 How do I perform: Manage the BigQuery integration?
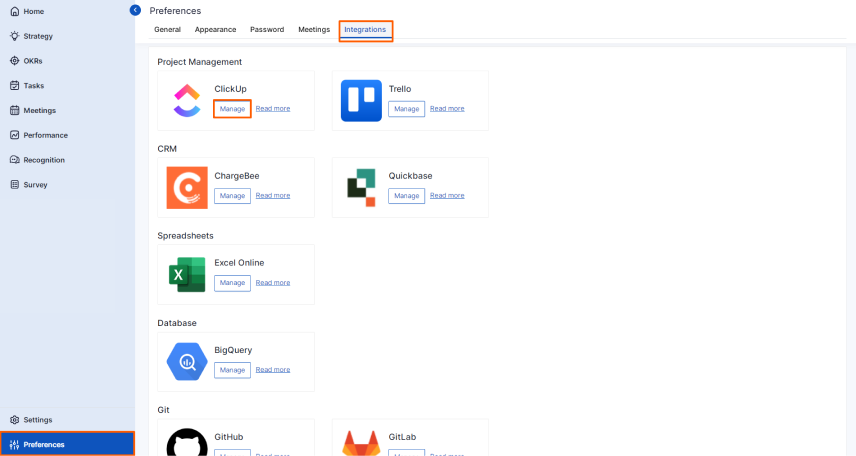click(232, 370)
